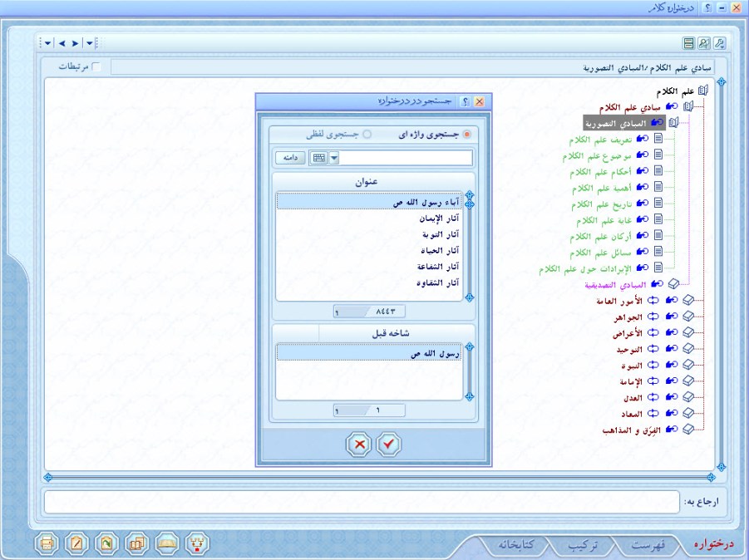Screen dimensions: 749x560
Task: Switch to the كتابخانه tab
Action: 516,545
